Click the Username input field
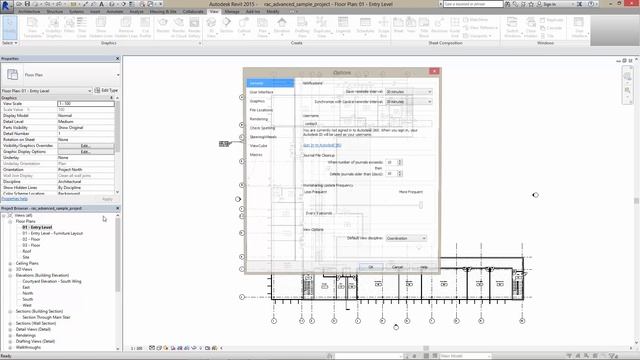640x360 pixels. coord(367,123)
